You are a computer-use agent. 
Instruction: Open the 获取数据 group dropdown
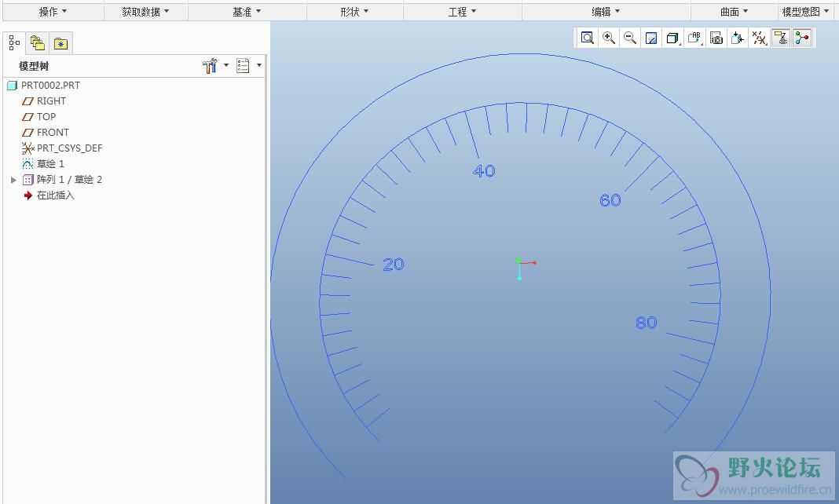tap(145, 12)
